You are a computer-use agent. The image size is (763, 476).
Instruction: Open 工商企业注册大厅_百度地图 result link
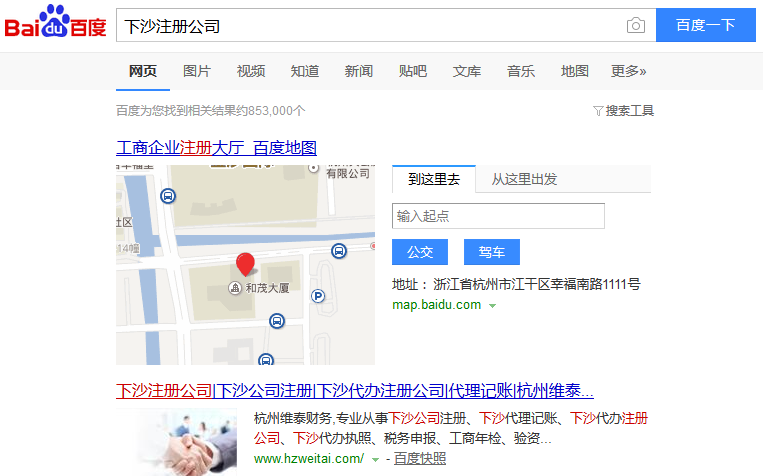click(x=217, y=147)
